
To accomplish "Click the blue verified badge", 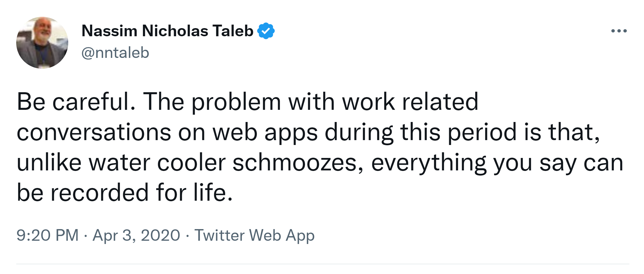I will click(266, 31).
